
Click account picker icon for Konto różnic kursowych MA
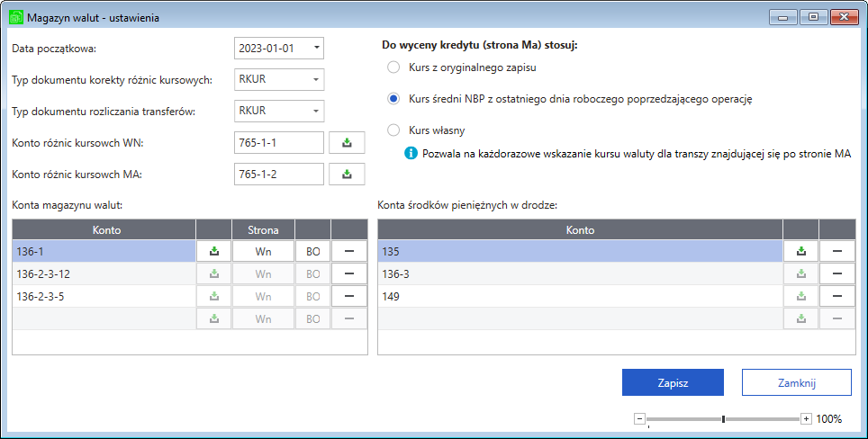pyautogui.click(x=347, y=175)
